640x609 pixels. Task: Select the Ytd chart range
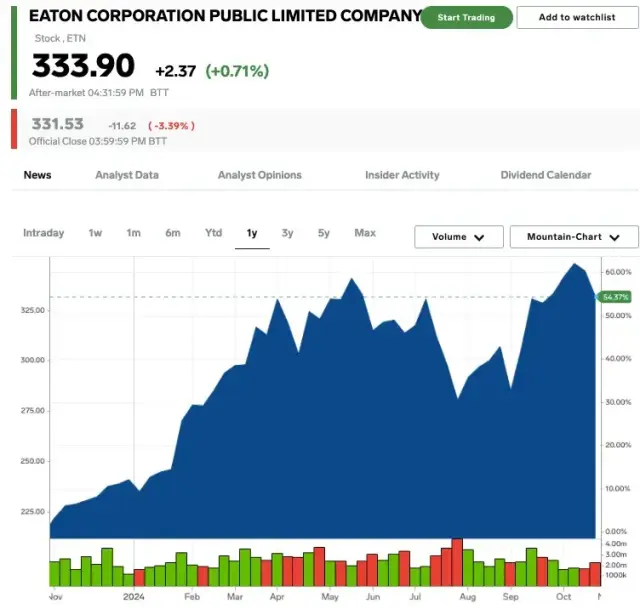tap(213, 233)
